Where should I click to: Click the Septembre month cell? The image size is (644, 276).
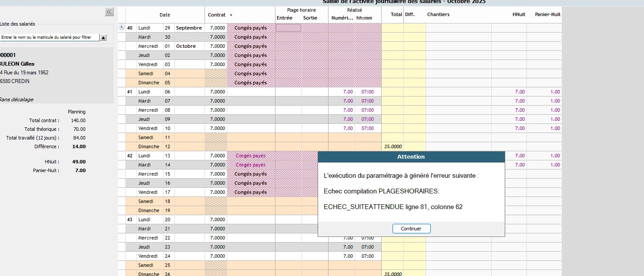tap(189, 28)
